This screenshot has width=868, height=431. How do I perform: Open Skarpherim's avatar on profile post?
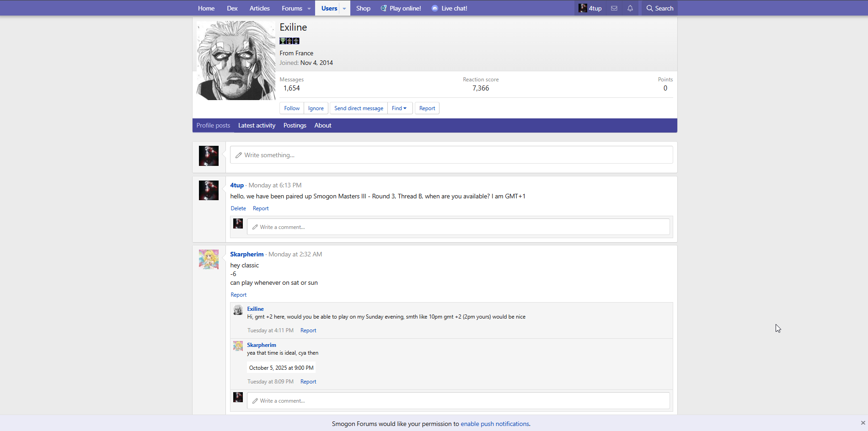pyautogui.click(x=209, y=259)
